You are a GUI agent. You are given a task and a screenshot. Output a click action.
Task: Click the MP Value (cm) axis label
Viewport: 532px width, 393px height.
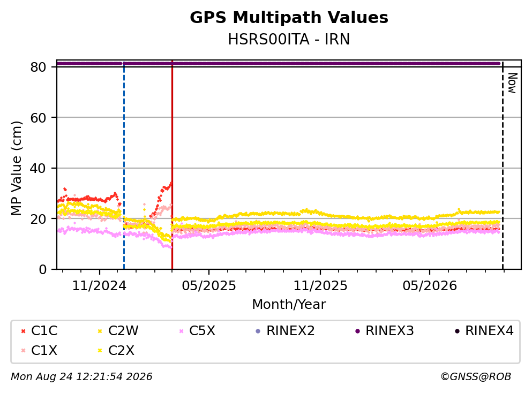click(16, 168)
